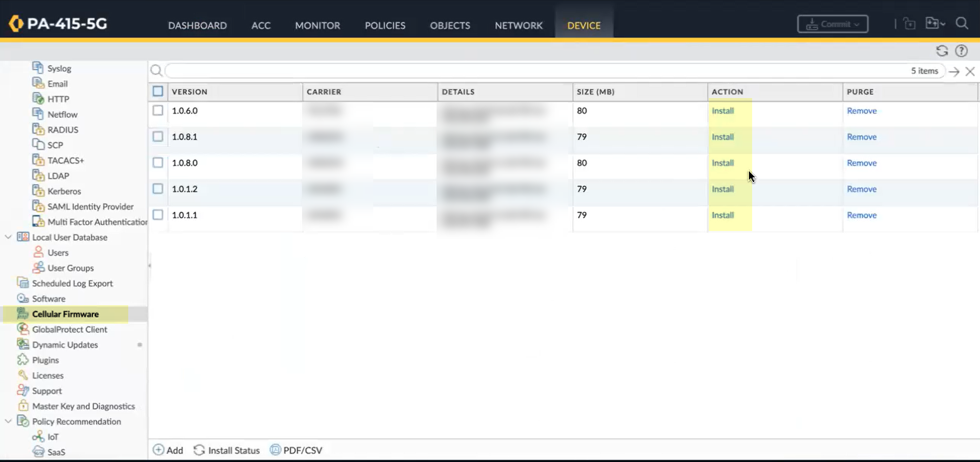This screenshot has height=462, width=980.
Task: Toggle the select-all checkbox in header
Action: 157,91
